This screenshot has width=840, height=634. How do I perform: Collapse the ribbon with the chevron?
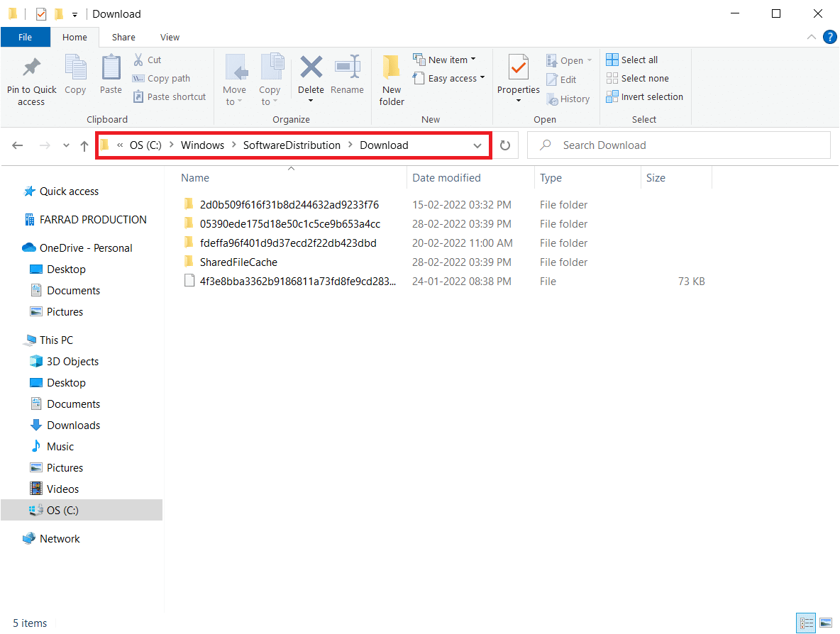click(812, 37)
